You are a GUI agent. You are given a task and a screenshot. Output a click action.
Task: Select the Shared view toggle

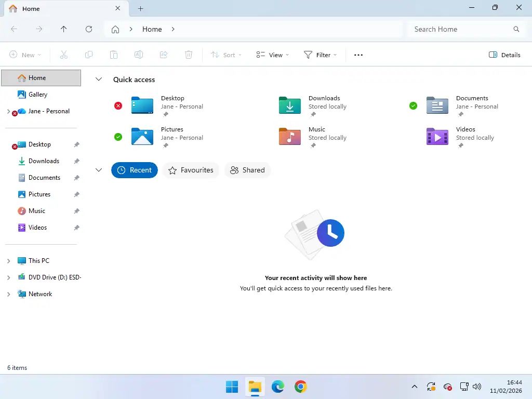click(248, 170)
